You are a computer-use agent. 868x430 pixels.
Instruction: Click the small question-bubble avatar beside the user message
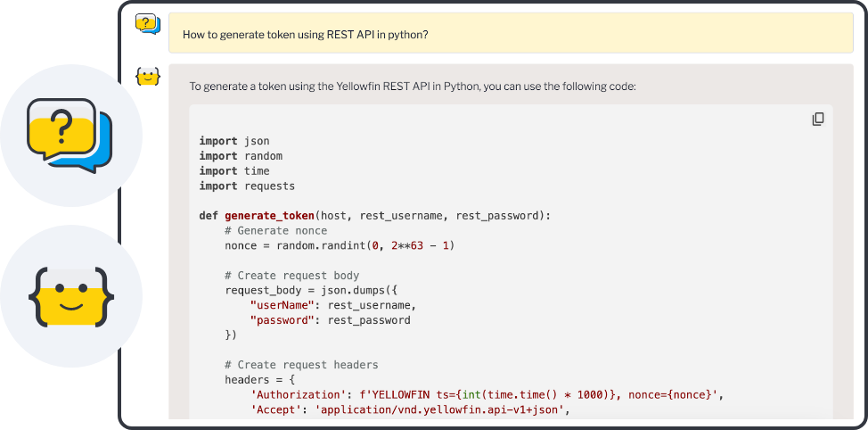click(x=148, y=24)
